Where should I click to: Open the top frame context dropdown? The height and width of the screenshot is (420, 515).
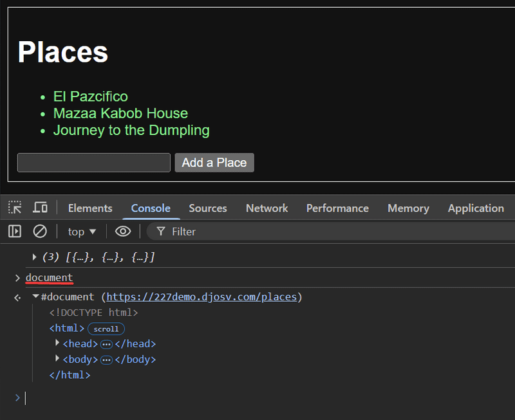pyautogui.click(x=81, y=231)
